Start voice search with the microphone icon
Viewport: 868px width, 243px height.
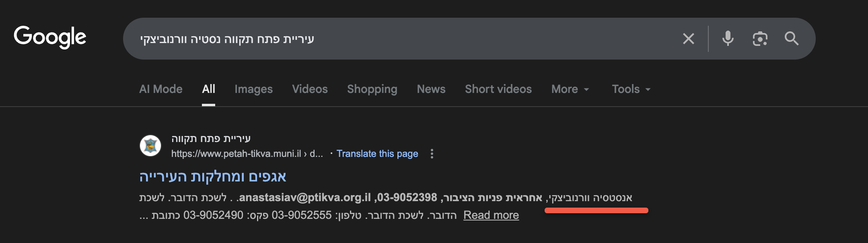tap(728, 39)
